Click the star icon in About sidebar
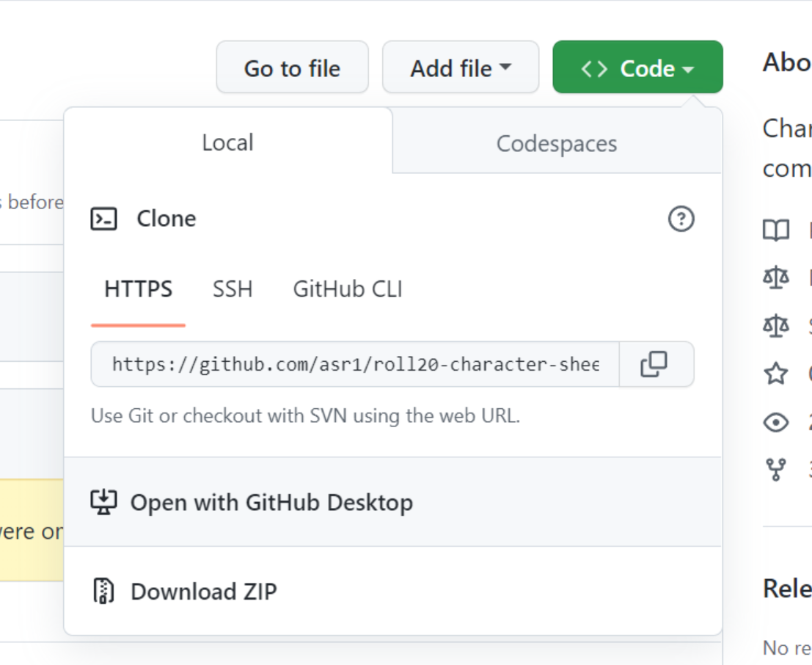 pyautogui.click(x=776, y=374)
